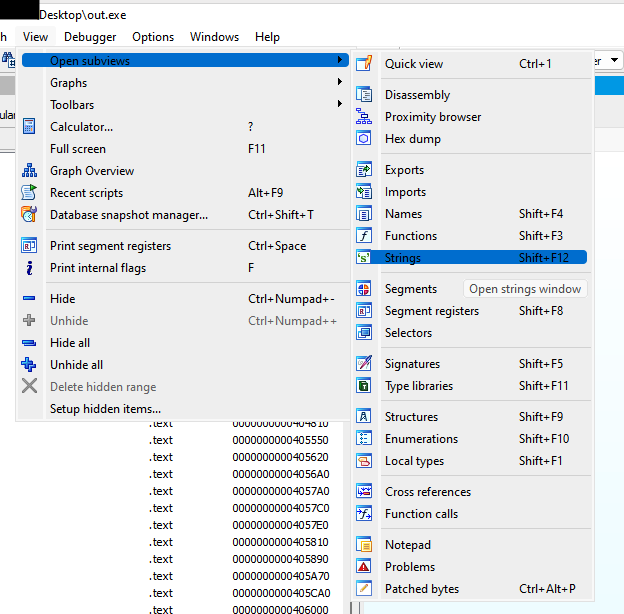This screenshot has width=624, height=614.
Task: Click the Selectors icon
Action: pyautogui.click(x=364, y=333)
